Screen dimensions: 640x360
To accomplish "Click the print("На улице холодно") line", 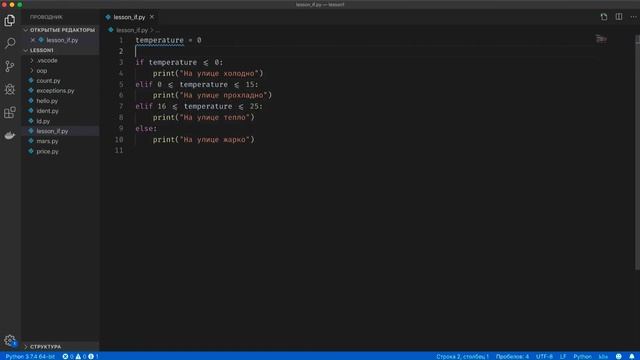I will click(208, 73).
